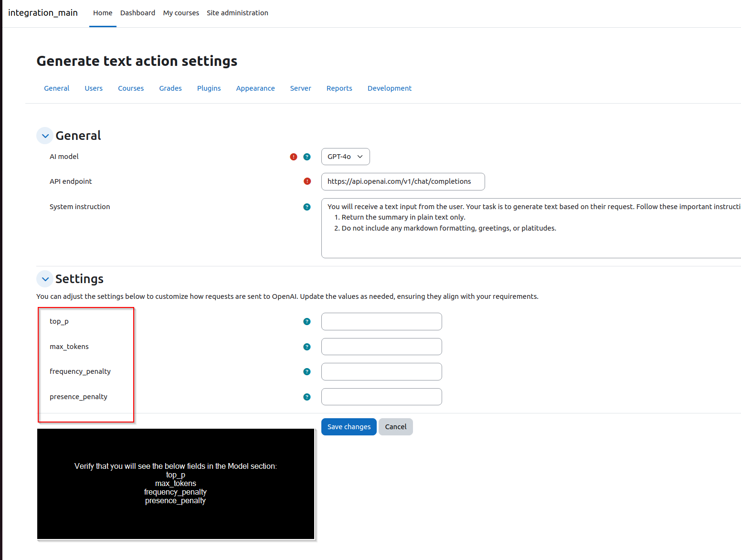Screen dimensions: 741x560
Task: Click the Settings section heading
Action: [x=79, y=279]
